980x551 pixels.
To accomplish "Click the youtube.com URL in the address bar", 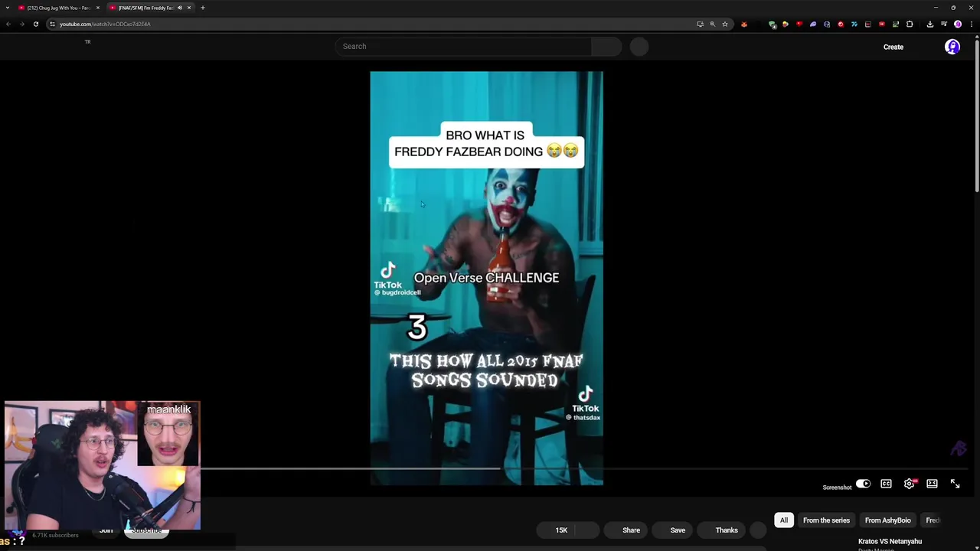I will pos(105,24).
